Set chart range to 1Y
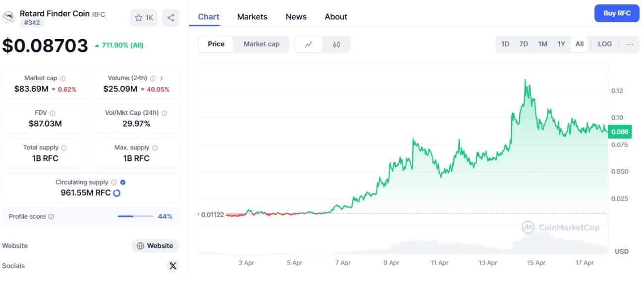The image size is (644, 292). 561,44
